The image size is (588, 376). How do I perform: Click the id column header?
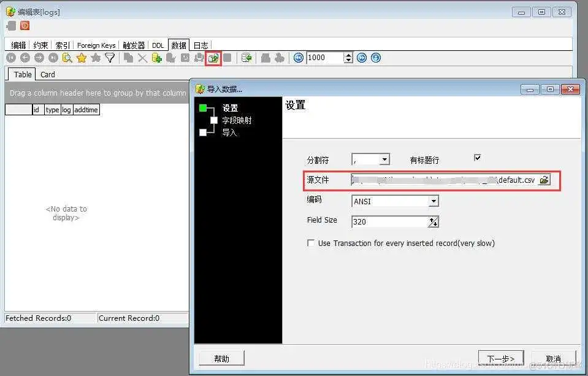(x=39, y=110)
